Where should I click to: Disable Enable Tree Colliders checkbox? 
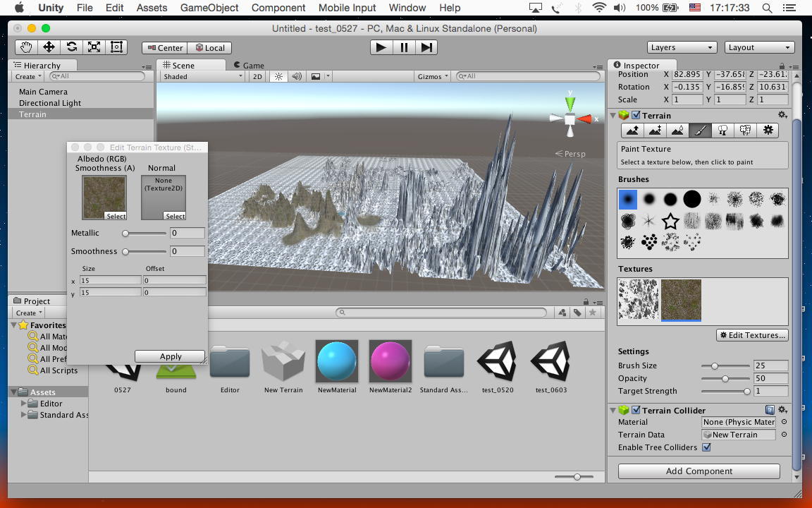[x=706, y=447]
